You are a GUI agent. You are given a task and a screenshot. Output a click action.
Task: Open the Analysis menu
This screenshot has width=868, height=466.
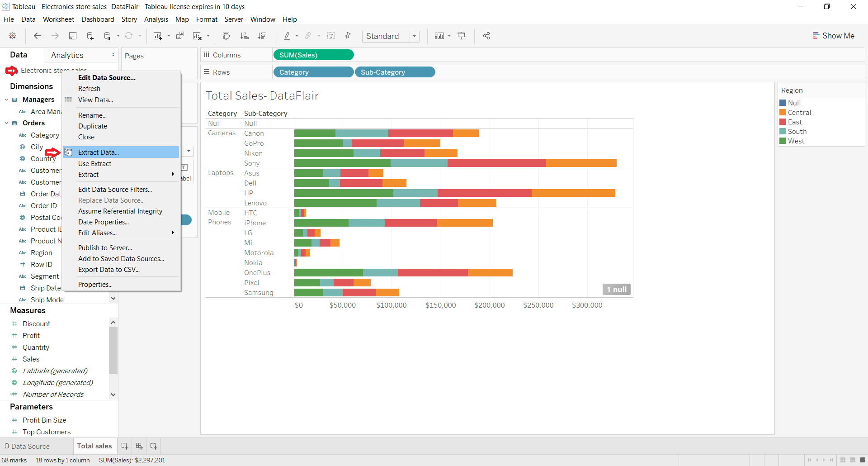point(156,19)
